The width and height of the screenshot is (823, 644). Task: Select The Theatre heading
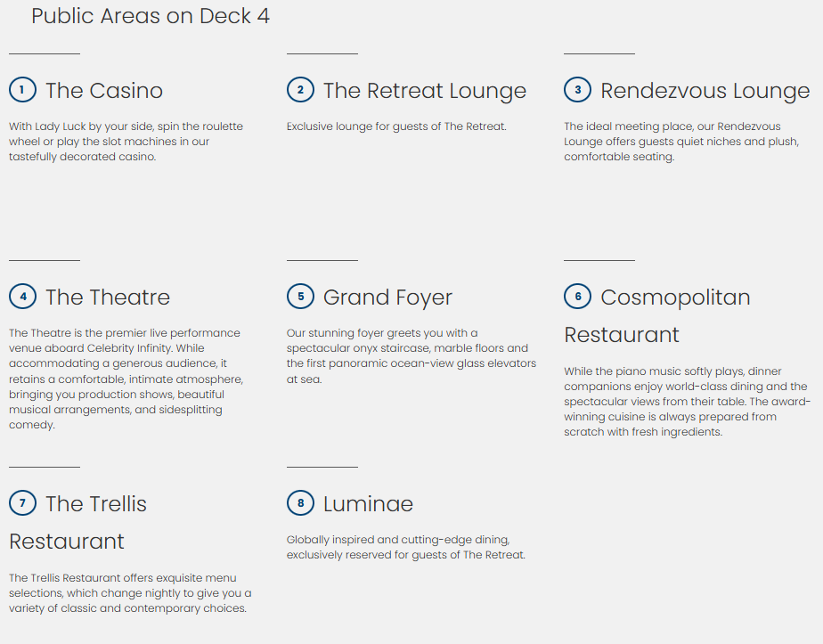pos(108,298)
